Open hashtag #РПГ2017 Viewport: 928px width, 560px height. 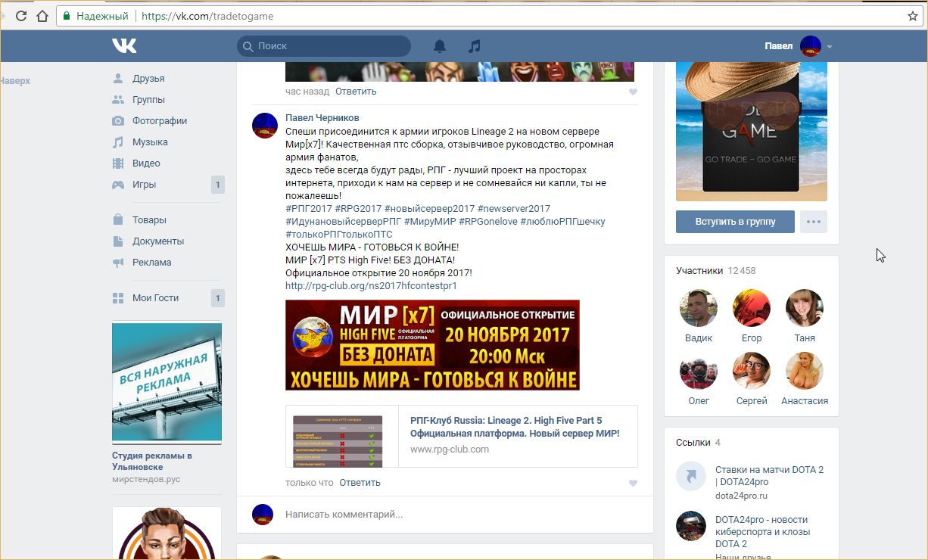pos(309,209)
